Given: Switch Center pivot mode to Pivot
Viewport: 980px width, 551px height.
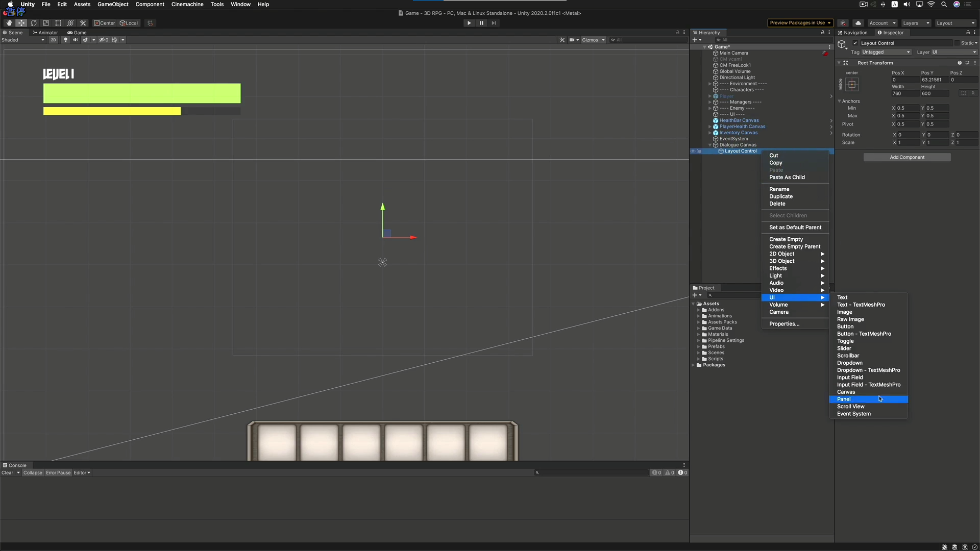Looking at the screenshot, I should click(x=105, y=23).
